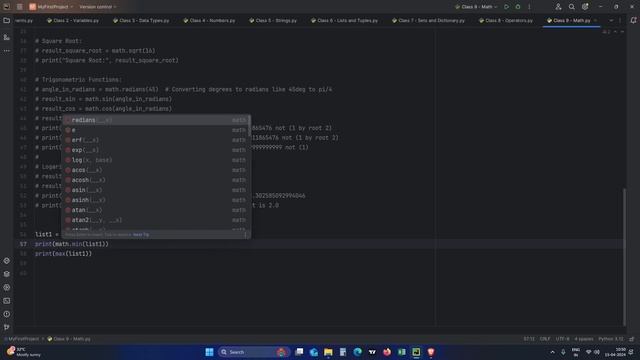Image resolution: width=640 pixels, height=360 pixels.
Task: Open the Code With Me user icon
Action: [x=558, y=7]
